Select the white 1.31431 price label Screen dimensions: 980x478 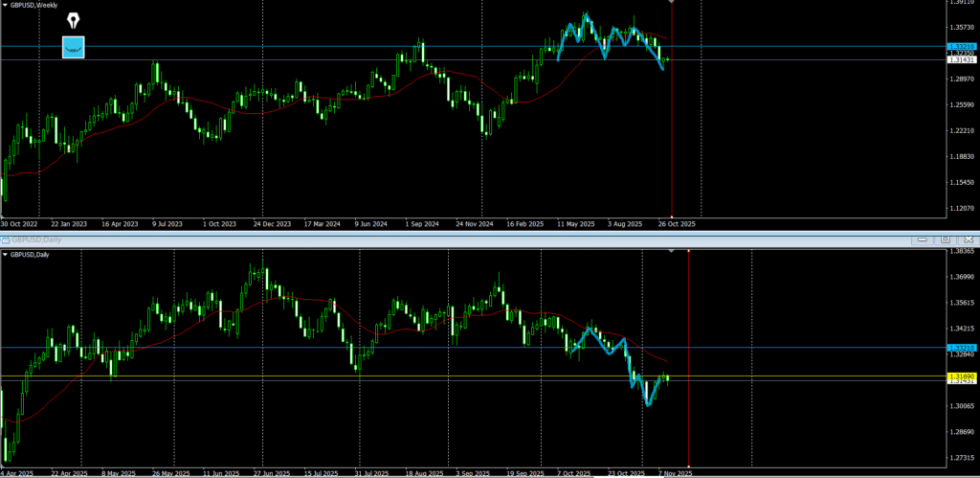coord(960,59)
